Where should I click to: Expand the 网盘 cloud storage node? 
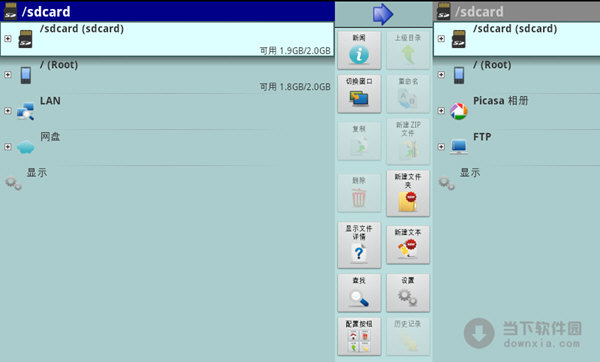pos(8,147)
